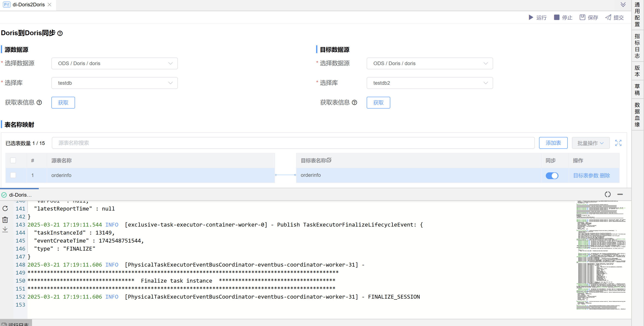
Task: Check the orderinfo row checkbox
Action: (13, 175)
